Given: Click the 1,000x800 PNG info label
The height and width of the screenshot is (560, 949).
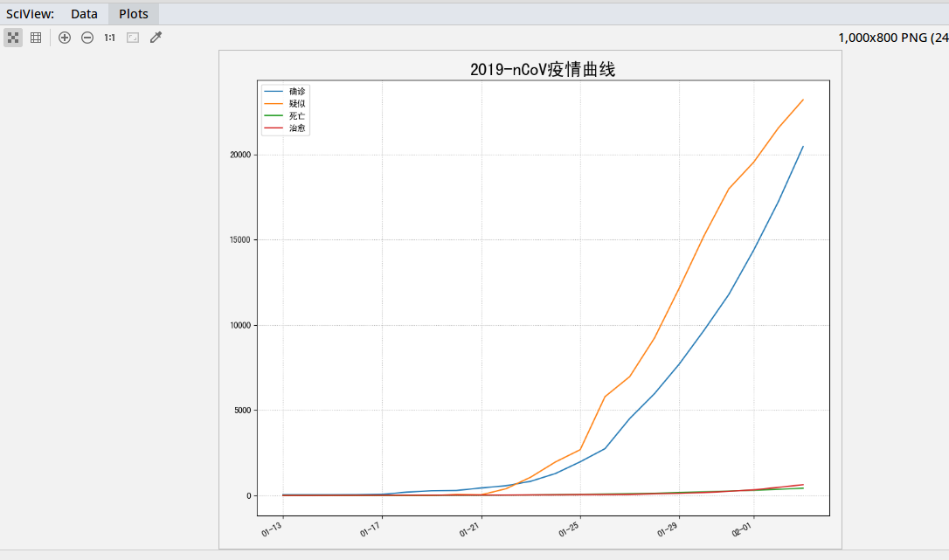Looking at the screenshot, I should (891, 38).
